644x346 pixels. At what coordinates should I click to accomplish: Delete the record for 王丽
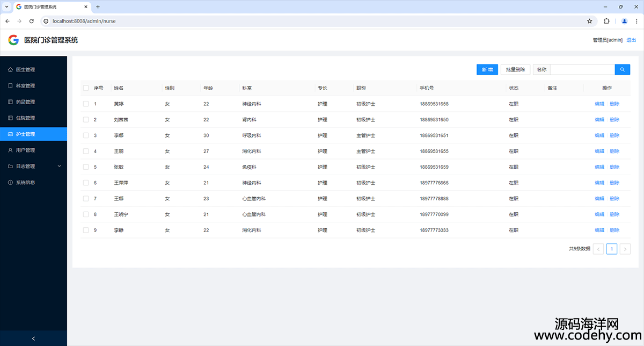point(614,151)
